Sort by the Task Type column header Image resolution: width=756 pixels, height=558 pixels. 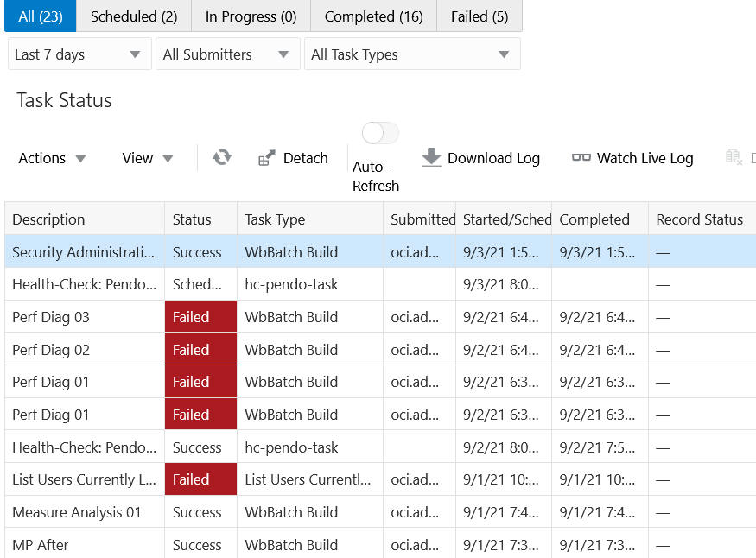[310, 219]
